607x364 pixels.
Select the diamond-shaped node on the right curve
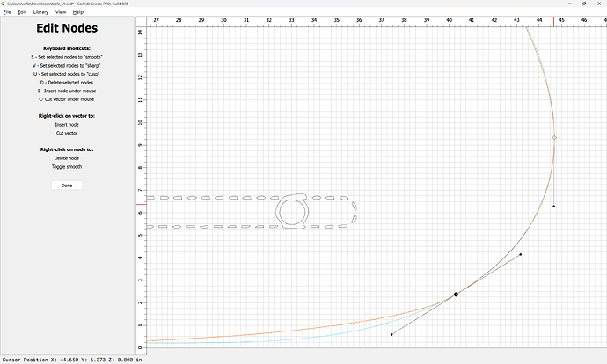(x=554, y=138)
